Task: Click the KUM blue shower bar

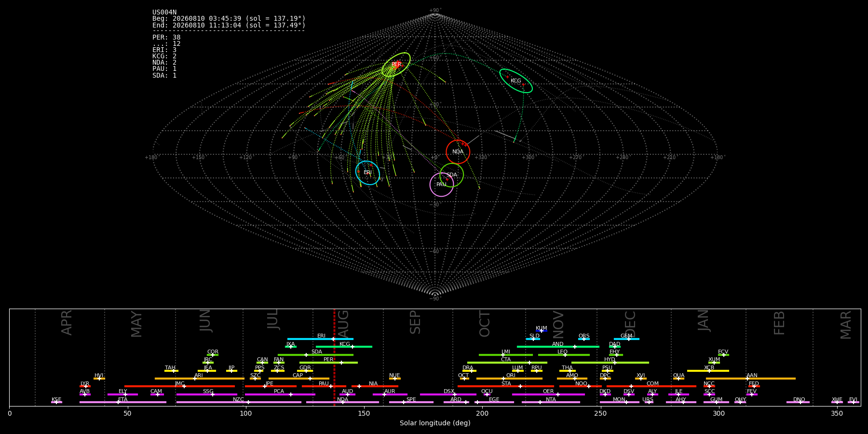Action: 542,331
